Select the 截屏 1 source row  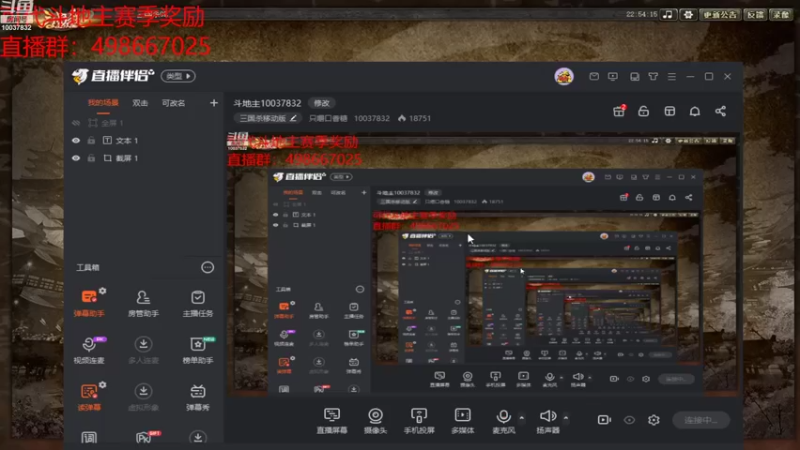point(144,158)
